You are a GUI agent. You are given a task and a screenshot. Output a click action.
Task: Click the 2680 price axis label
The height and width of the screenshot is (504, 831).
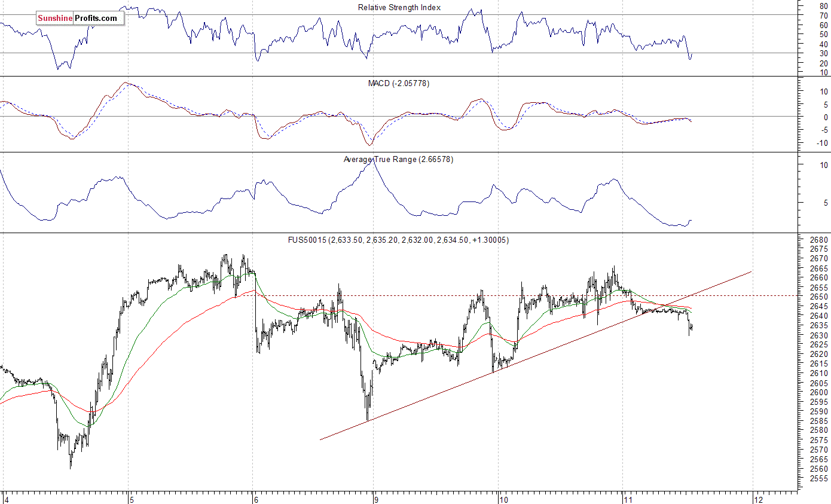pyautogui.click(x=820, y=239)
